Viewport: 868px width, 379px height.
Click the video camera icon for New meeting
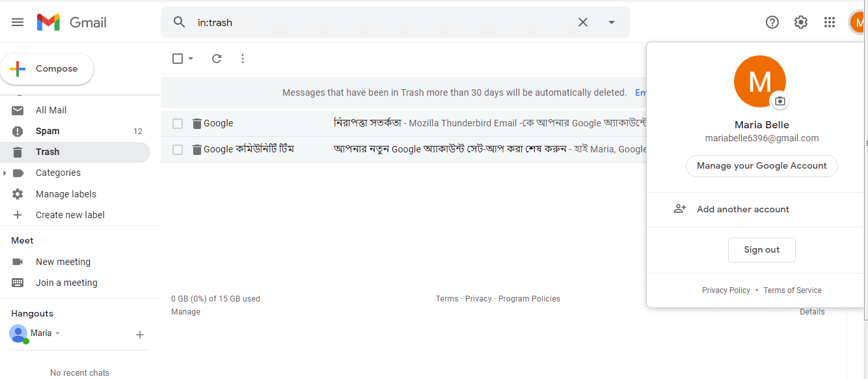point(18,262)
